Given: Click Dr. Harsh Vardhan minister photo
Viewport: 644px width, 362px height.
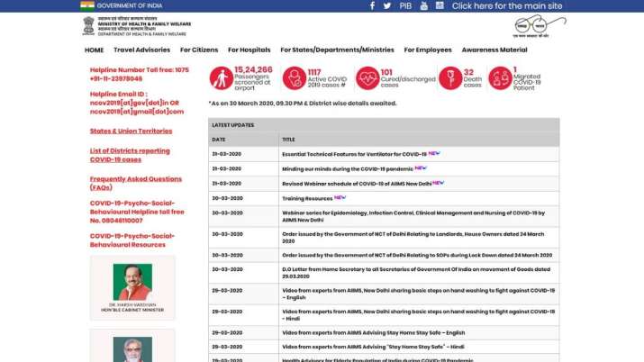Looking at the screenshot, I should click(x=133, y=283).
